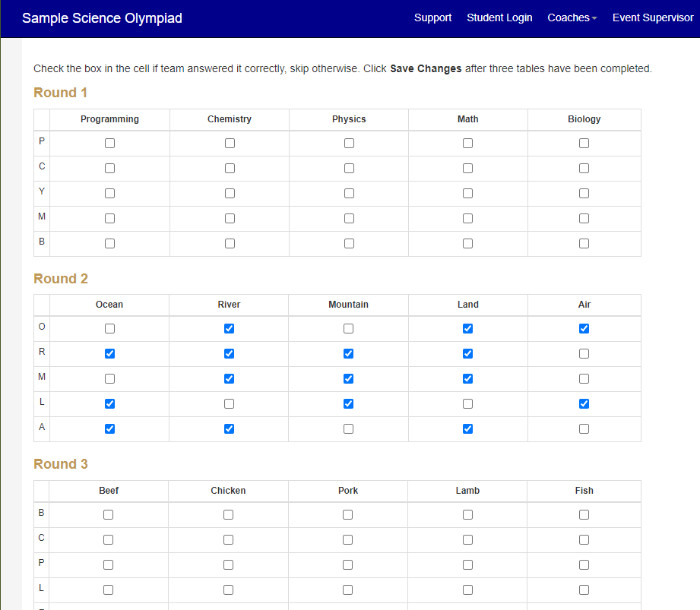Click the Mountain column header
Viewport: 700px width, 610px height.
348,305
